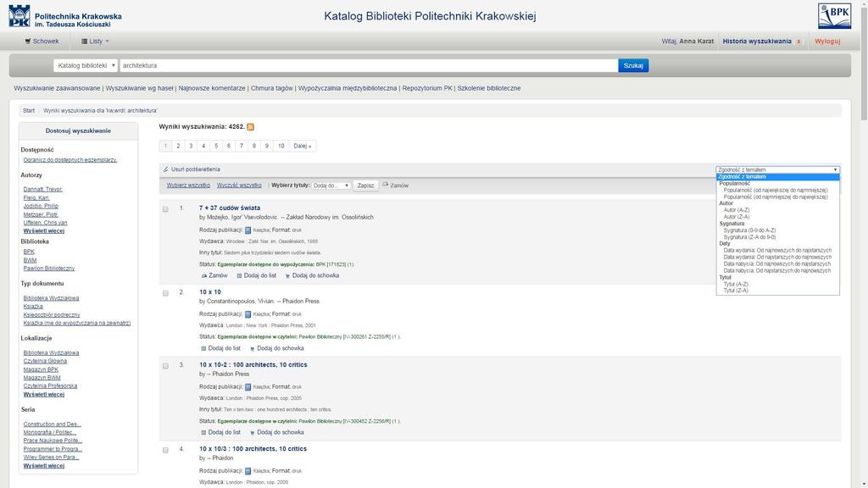Click the Zapisz button
868x488 pixels.
point(365,186)
